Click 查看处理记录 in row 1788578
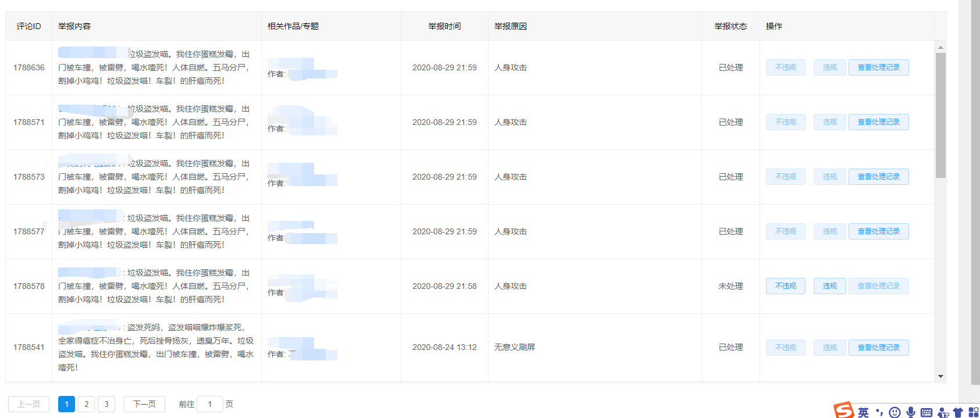This screenshot has width=980, height=418. [x=878, y=286]
